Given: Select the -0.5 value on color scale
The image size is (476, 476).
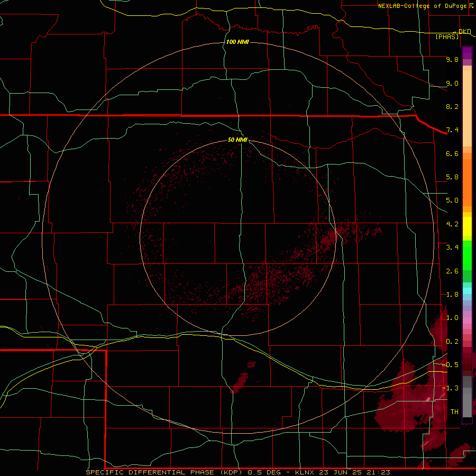Looking at the screenshot, I should [451, 365].
